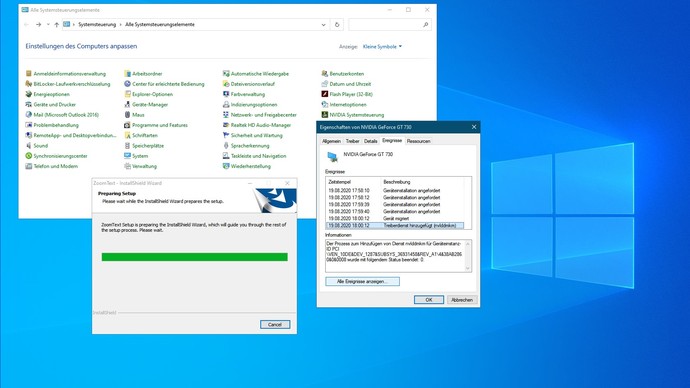Switch to the Allgemein tab

click(331, 141)
